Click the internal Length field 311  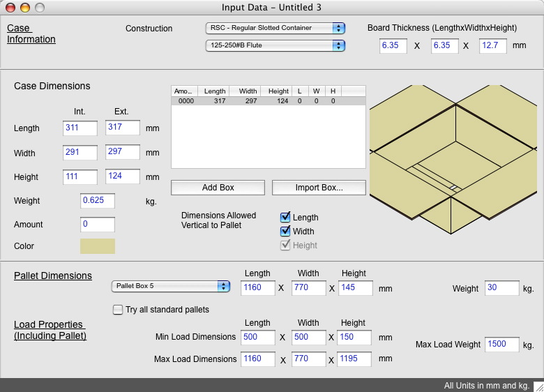coord(80,128)
